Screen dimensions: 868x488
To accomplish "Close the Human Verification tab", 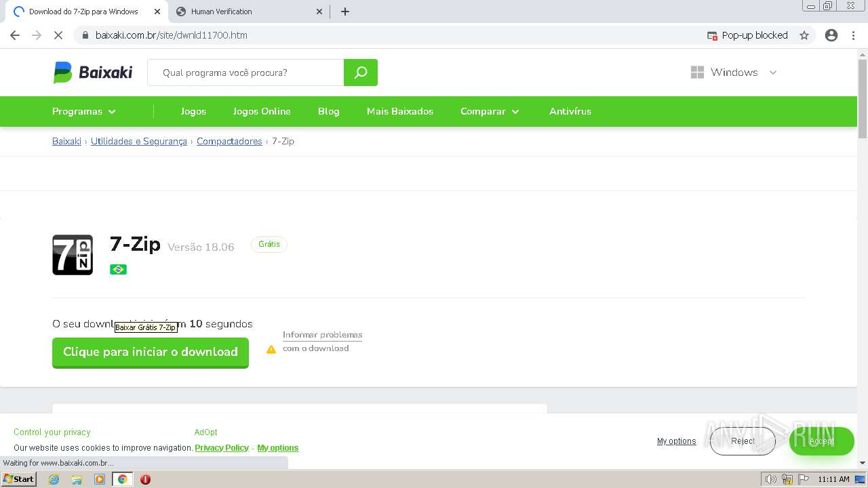I will [x=319, y=12].
